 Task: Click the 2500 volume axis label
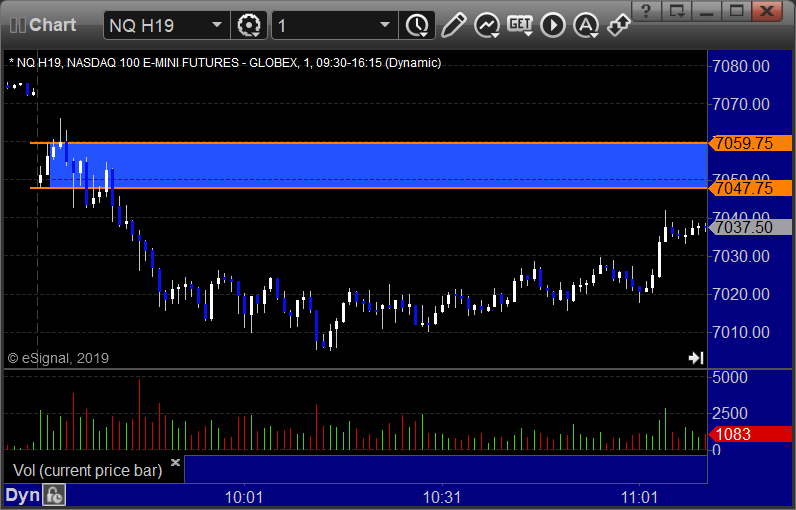pos(730,413)
